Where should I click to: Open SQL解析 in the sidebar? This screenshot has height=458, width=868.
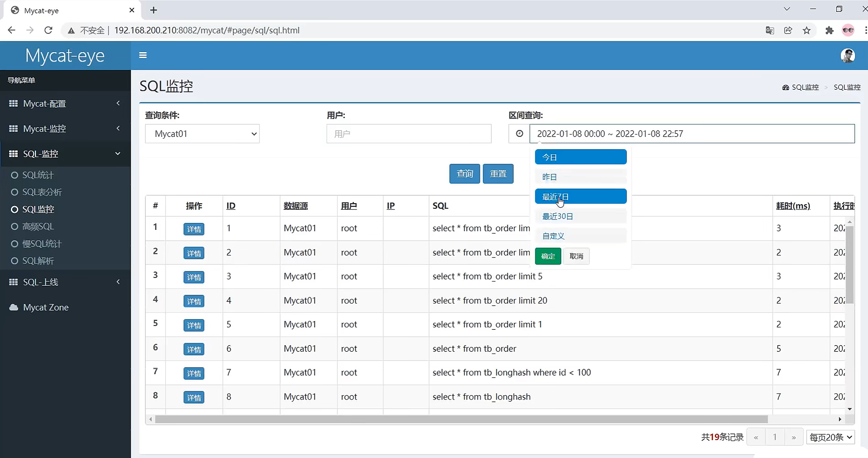(38, 261)
